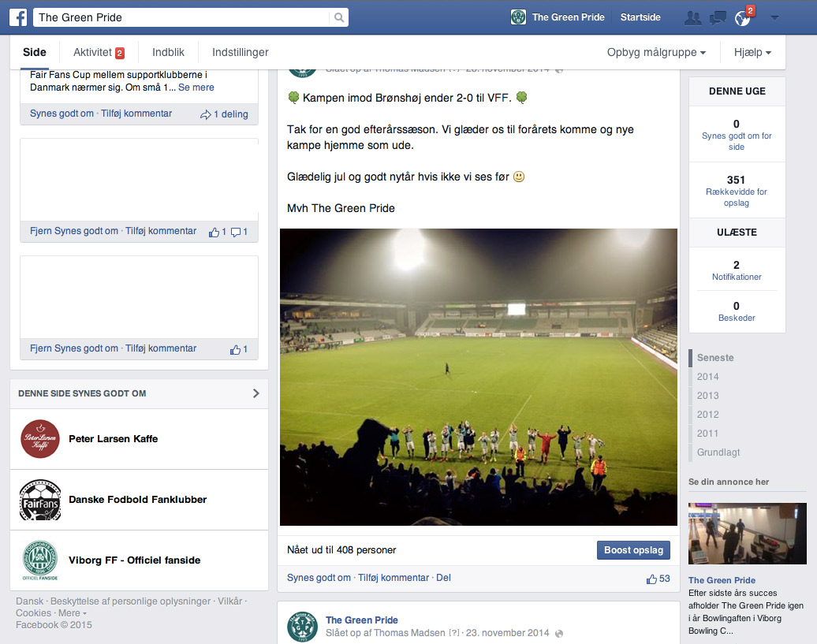Open the Hjælp dropdown menu

click(x=752, y=53)
